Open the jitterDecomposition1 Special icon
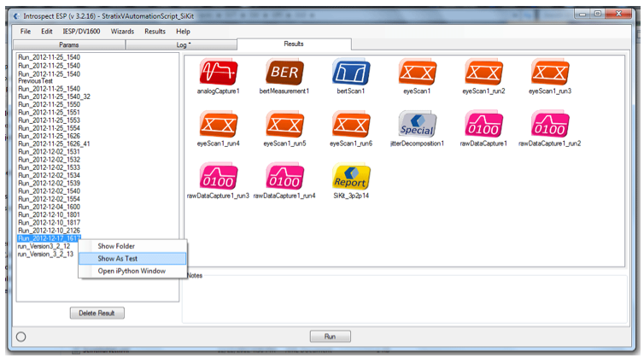644x358 pixels. [417, 125]
